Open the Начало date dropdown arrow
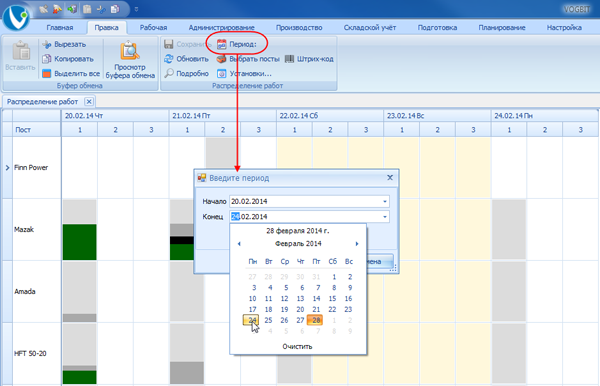 [x=385, y=202]
